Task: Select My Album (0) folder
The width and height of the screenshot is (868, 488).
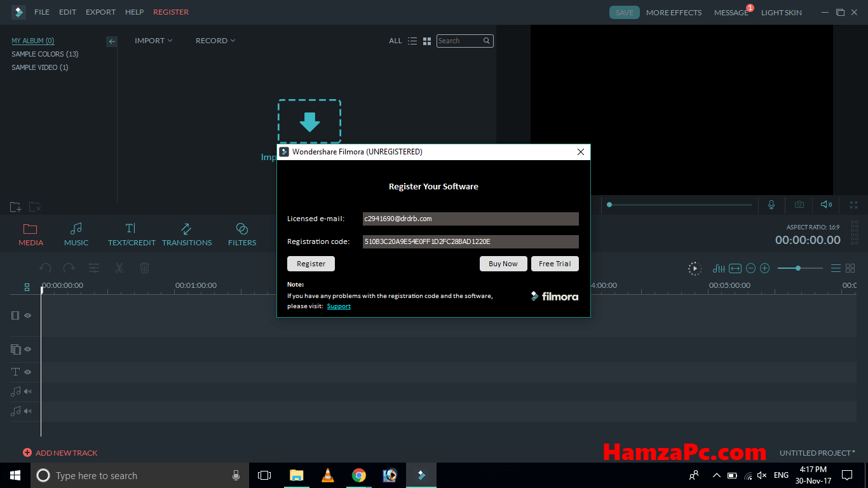Action: click(33, 41)
